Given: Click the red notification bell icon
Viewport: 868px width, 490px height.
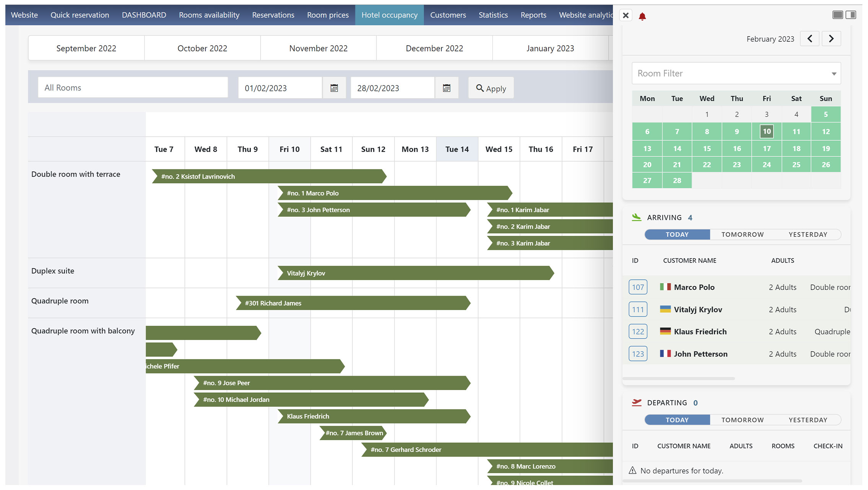Looking at the screenshot, I should point(642,16).
